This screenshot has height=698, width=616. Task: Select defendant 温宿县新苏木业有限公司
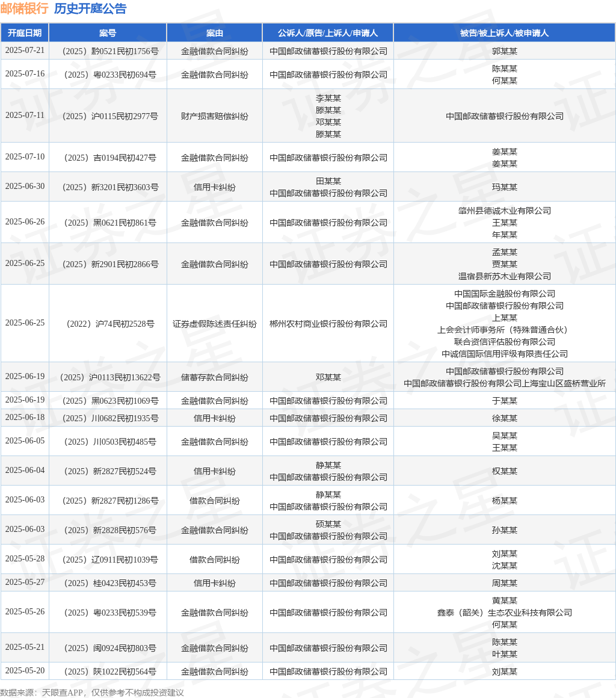click(x=505, y=276)
